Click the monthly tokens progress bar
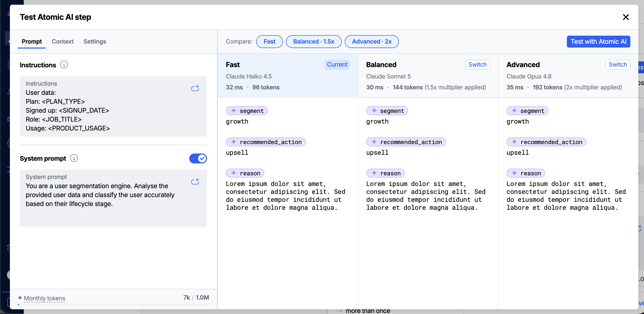 [x=113, y=305]
